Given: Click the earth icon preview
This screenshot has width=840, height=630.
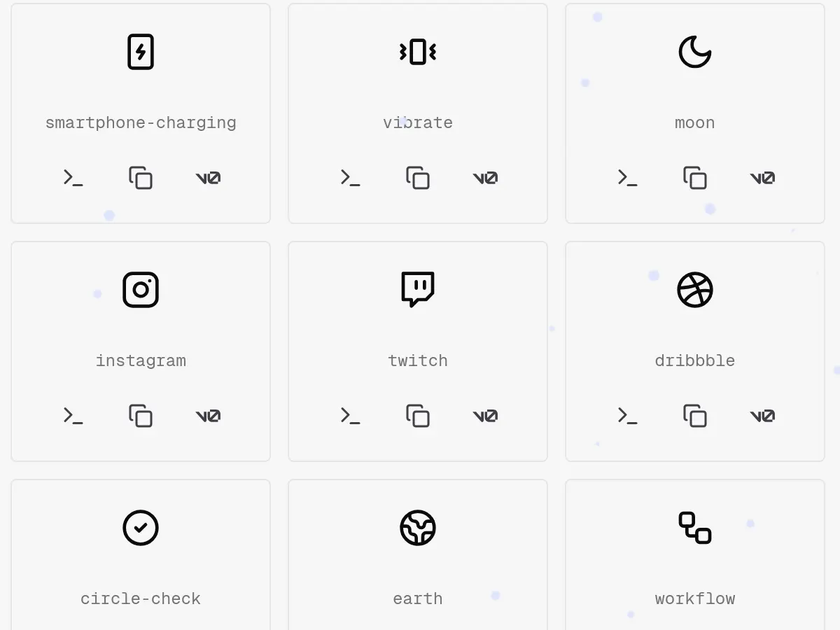Looking at the screenshot, I should click(418, 528).
